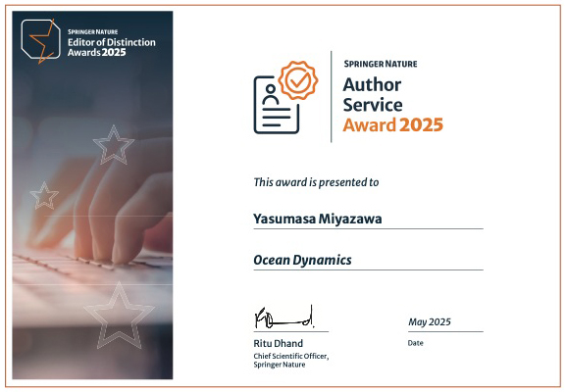
Task: Click "This award is presented to" line
Action: point(316,182)
